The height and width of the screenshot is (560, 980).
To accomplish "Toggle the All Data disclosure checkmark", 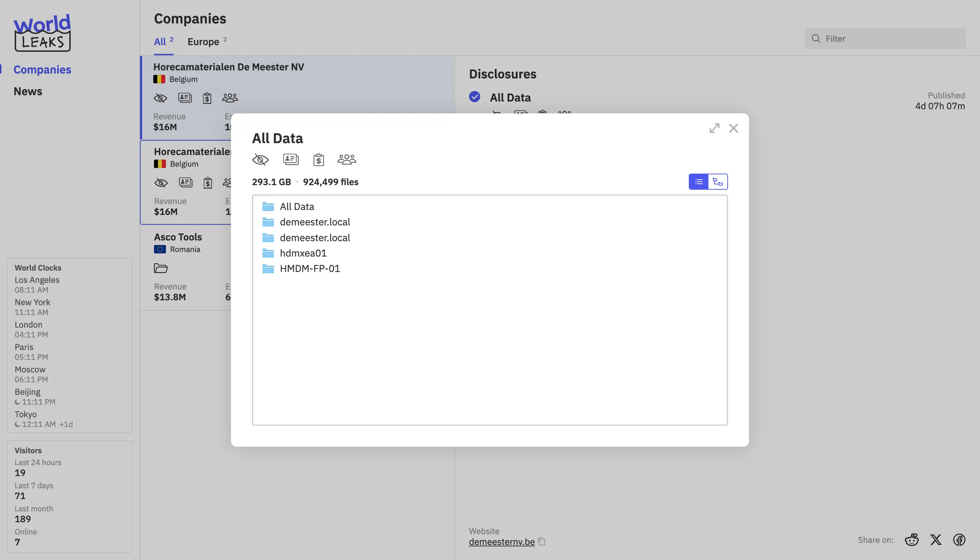I will [475, 97].
